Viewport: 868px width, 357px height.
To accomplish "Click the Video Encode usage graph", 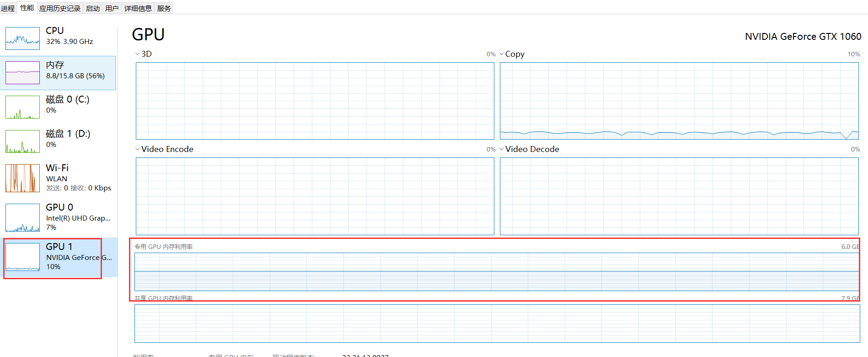I will pos(315,196).
